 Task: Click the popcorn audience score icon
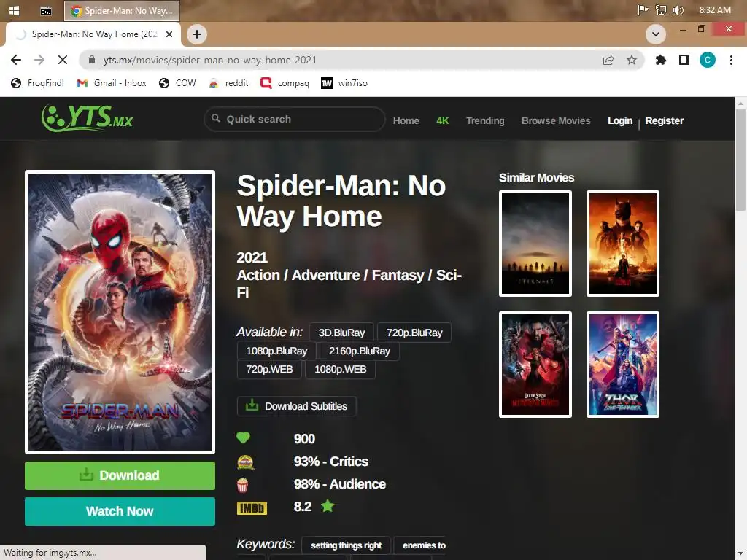242,485
